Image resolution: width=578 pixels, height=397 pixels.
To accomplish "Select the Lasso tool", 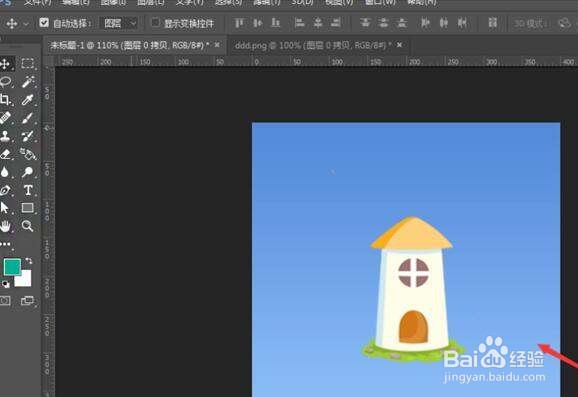I will click(5, 82).
